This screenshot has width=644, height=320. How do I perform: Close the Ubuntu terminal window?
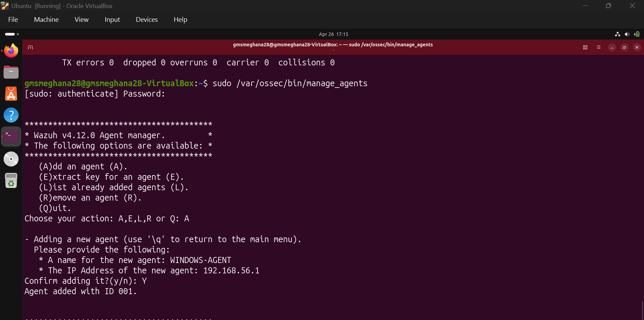[637, 47]
